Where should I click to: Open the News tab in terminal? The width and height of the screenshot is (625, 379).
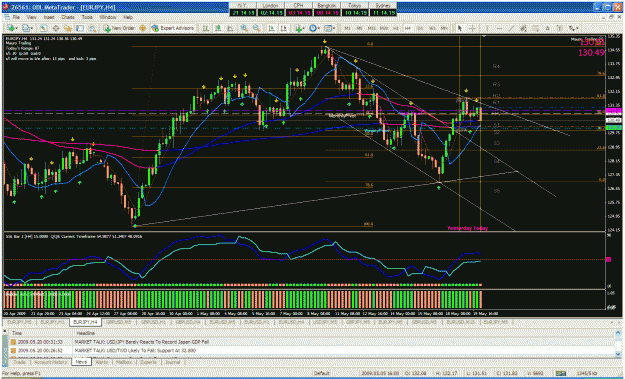tap(81, 362)
